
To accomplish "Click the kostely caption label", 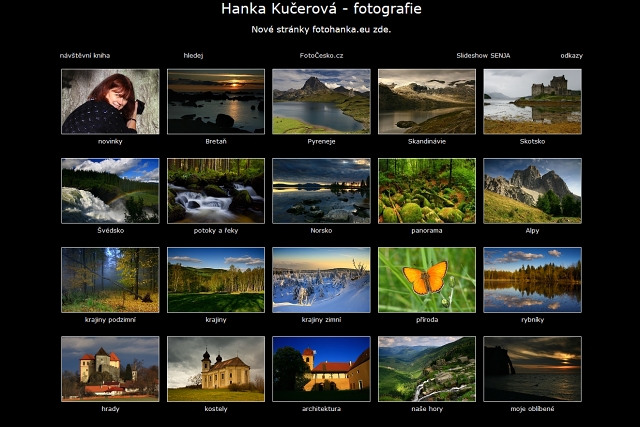I will [216, 409].
